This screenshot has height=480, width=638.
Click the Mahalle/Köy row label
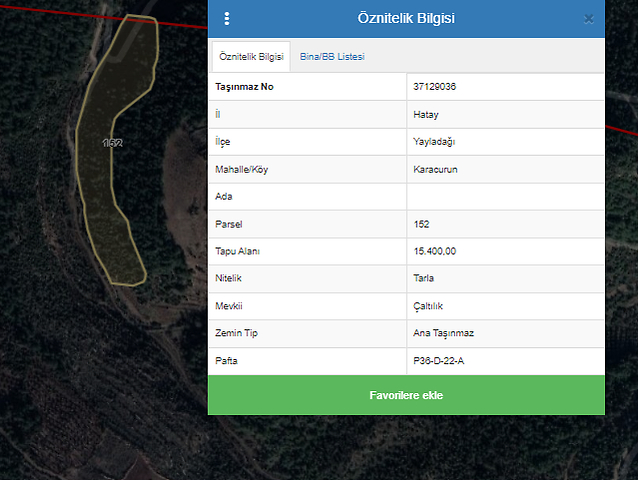pyautogui.click(x=241, y=170)
